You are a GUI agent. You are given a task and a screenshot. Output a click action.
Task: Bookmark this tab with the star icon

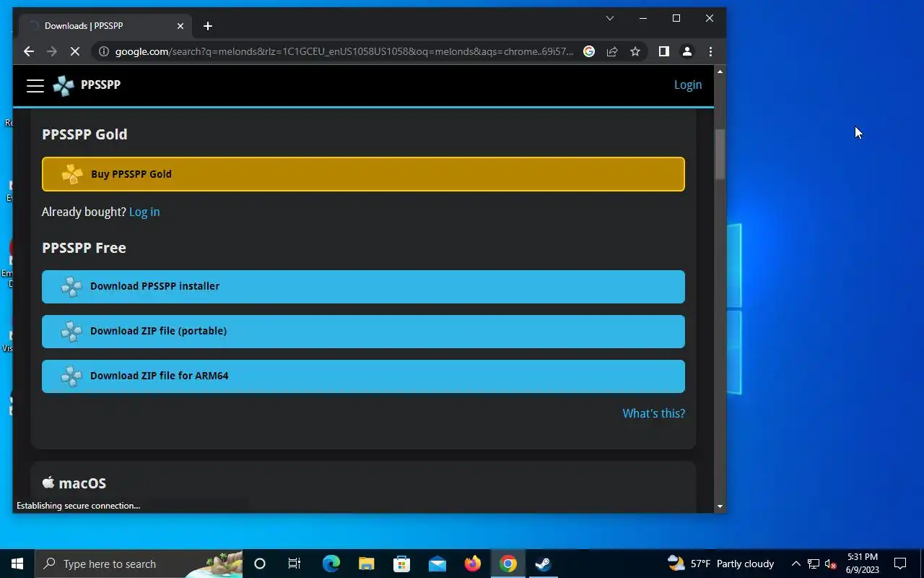tap(635, 51)
